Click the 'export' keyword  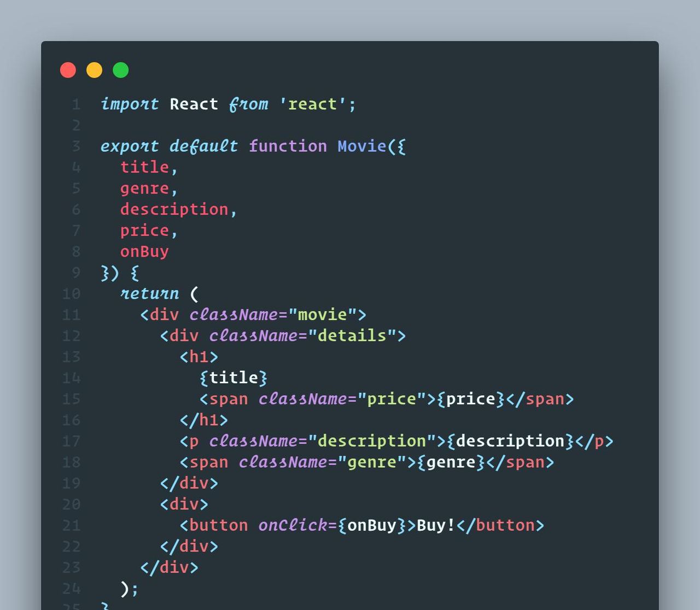[130, 146]
